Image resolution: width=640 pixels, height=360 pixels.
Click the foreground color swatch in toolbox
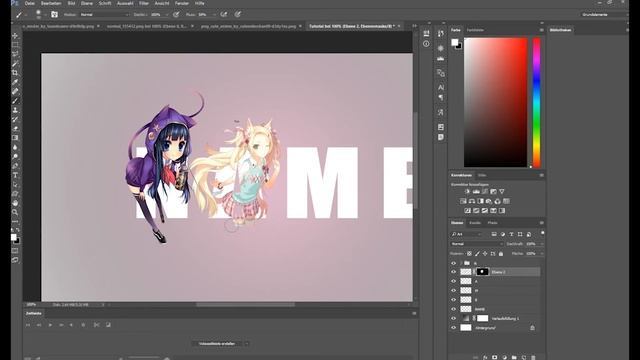[x=13, y=237]
